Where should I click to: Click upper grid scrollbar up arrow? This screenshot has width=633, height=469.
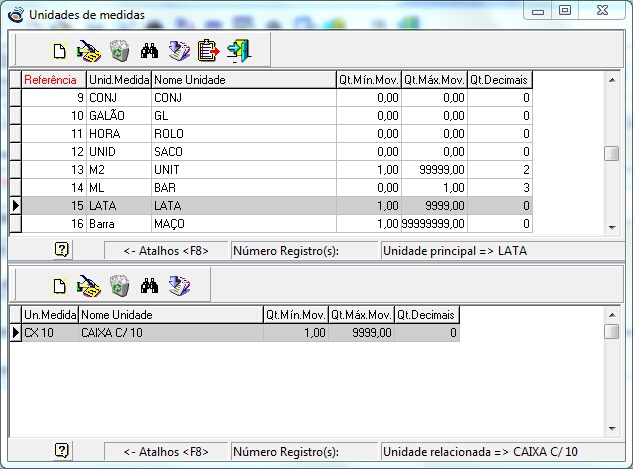tap(612, 80)
